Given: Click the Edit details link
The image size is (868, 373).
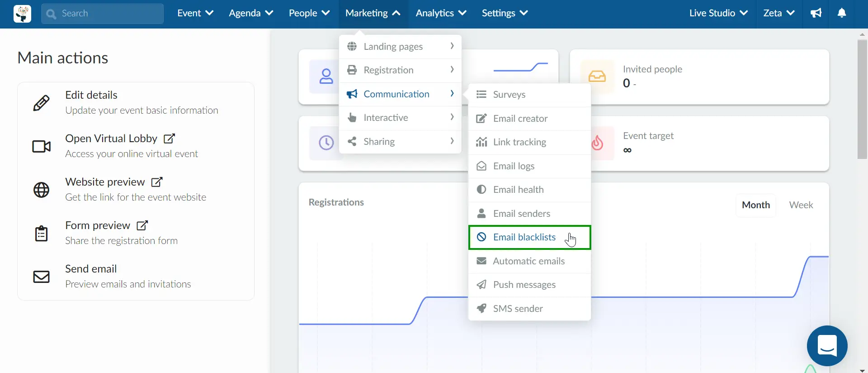Looking at the screenshot, I should point(91,95).
